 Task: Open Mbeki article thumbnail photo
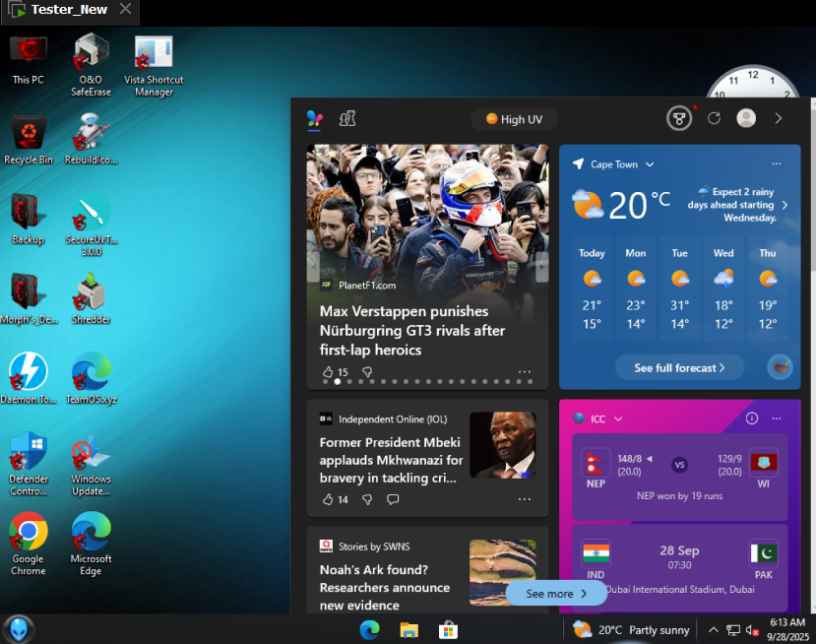[502, 445]
